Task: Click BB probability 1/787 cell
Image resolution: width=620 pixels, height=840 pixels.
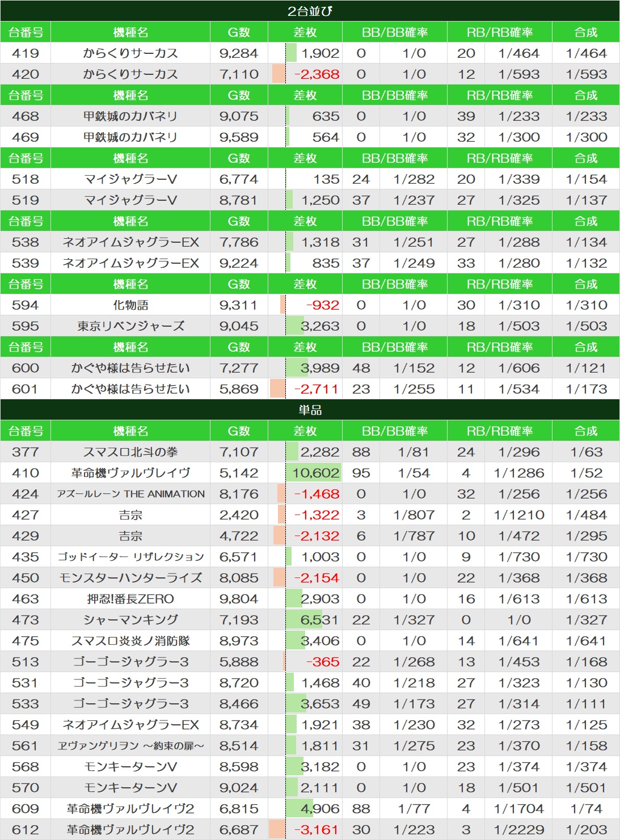Action: (414, 536)
